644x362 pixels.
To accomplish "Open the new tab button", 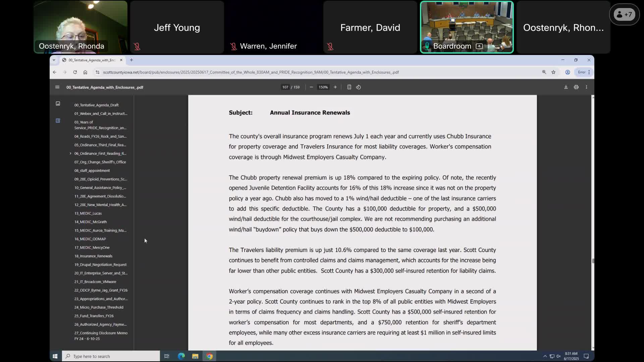I will [x=131, y=60].
